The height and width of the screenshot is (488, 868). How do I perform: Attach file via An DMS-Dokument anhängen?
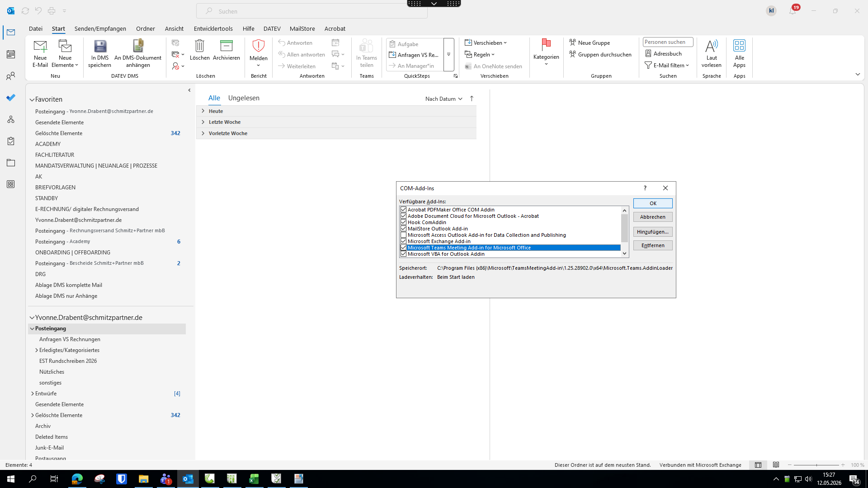click(138, 53)
